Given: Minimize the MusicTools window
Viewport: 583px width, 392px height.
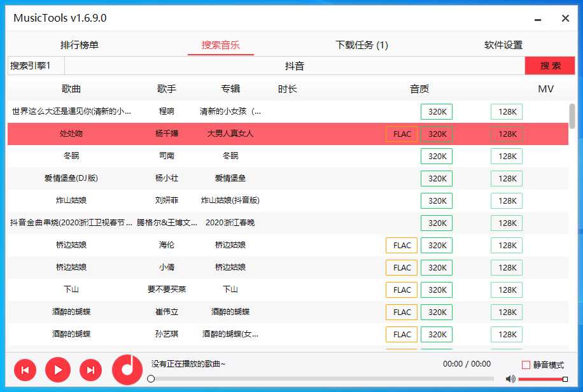Looking at the screenshot, I should click(538, 18).
